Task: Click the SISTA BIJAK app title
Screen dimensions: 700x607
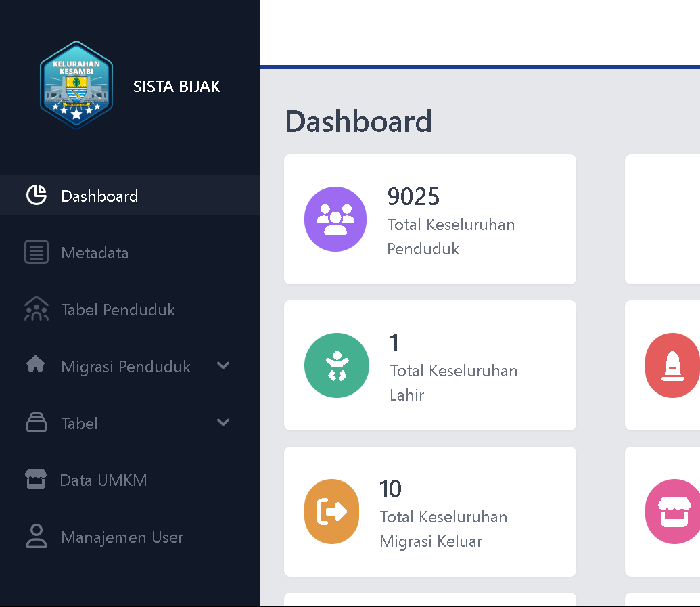Action: coord(177,87)
